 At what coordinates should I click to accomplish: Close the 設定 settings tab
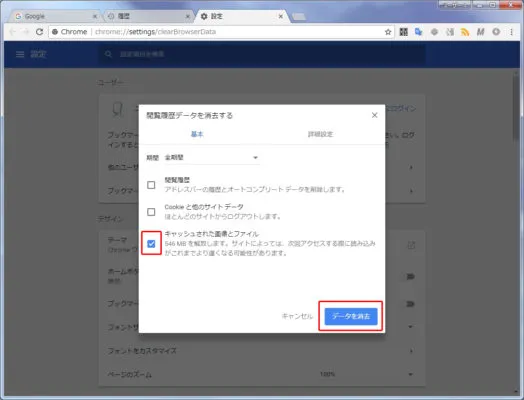pyautogui.click(x=280, y=16)
